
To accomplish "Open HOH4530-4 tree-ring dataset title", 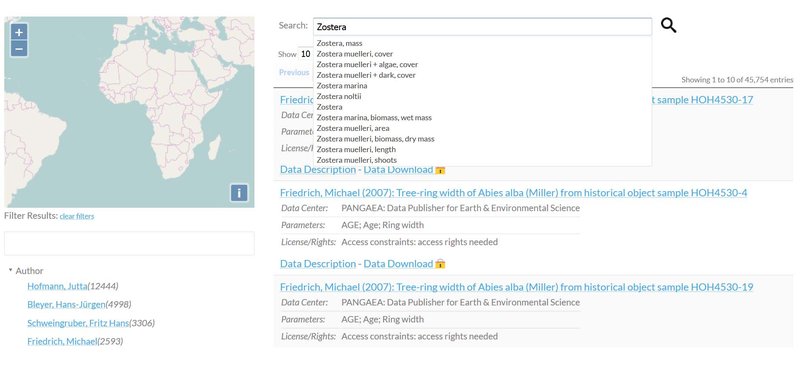I will click(x=513, y=193).
